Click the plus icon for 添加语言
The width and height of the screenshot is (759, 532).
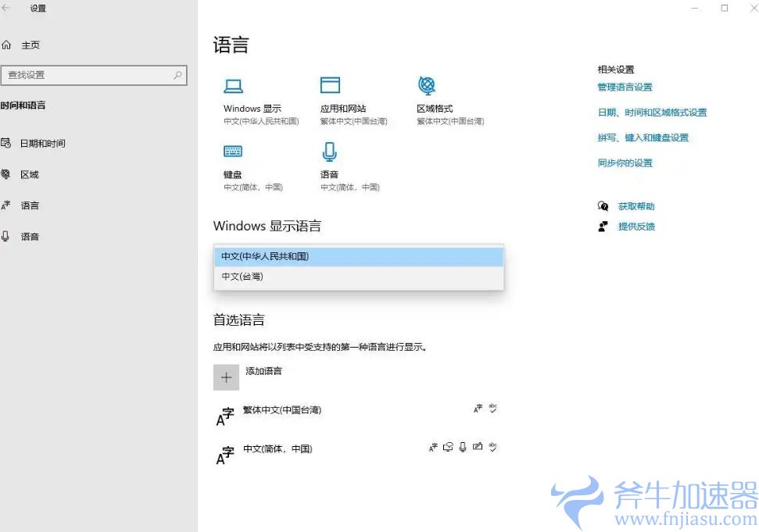coord(226,377)
